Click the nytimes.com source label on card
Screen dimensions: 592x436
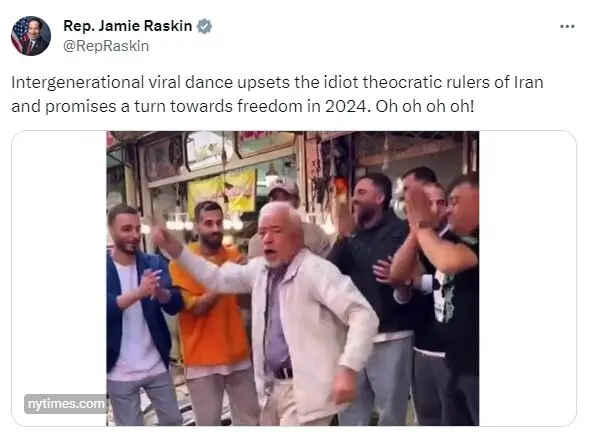(x=66, y=404)
